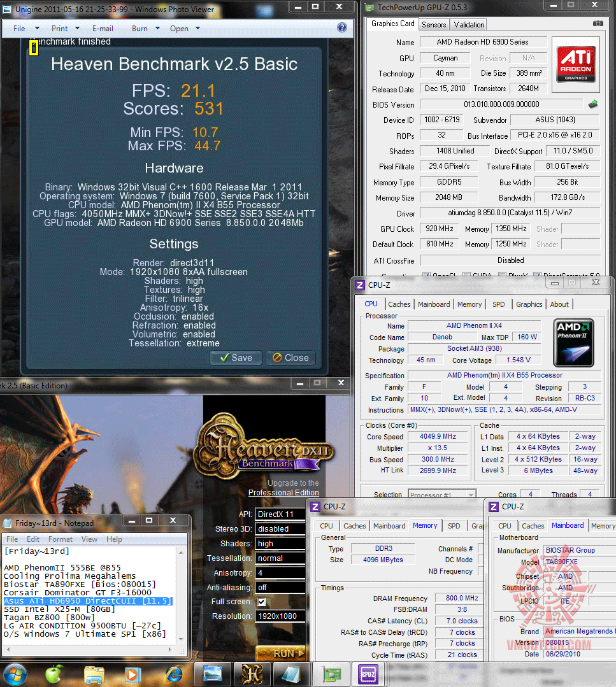Screen dimensions: 616x687
Task: Click the Close button in Heaven results
Action: pyautogui.click(x=290, y=358)
